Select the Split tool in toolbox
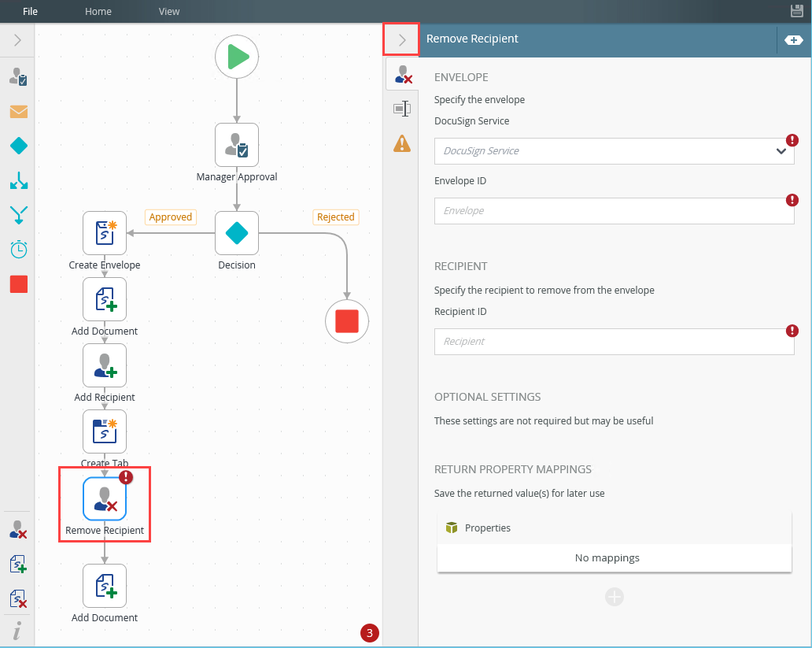812x648 pixels. (19, 180)
